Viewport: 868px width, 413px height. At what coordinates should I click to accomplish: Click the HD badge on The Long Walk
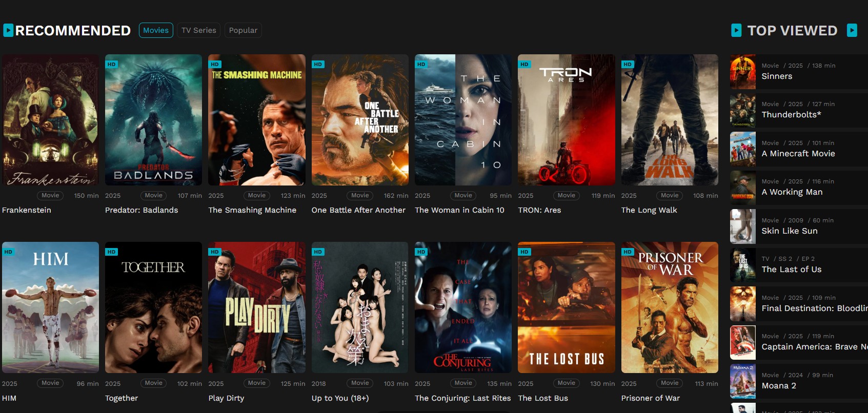(x=628, y=65)
